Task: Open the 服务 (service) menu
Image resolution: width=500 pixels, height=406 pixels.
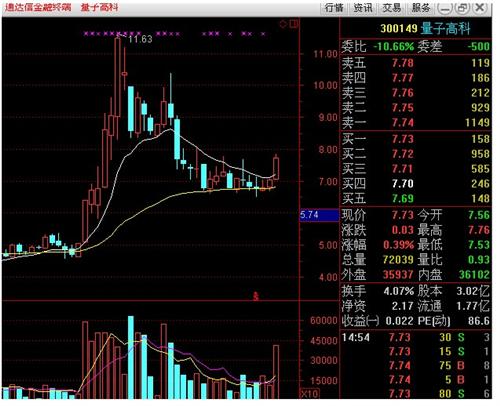Action: [x=421, y=7]
